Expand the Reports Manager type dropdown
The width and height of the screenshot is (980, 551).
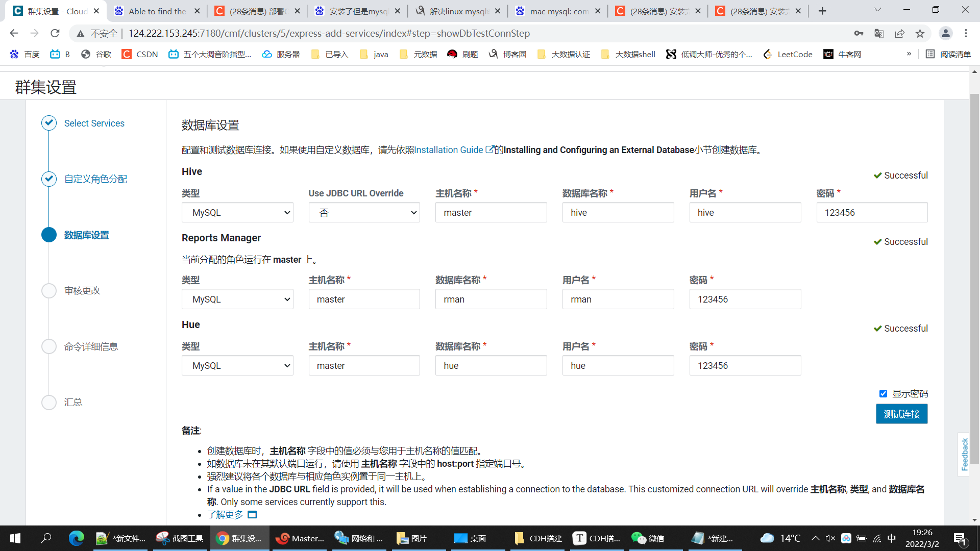click(x=237, y=299)
